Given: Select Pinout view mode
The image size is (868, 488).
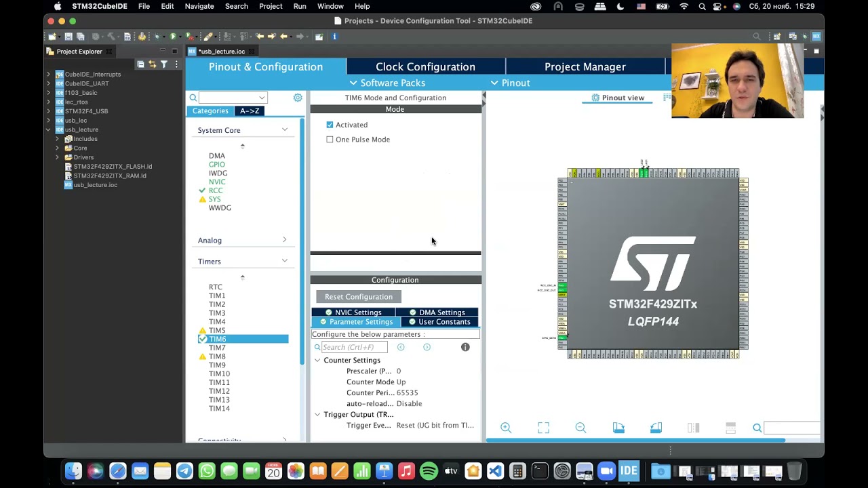Looking at the screenshot, I should coord(618,98).
